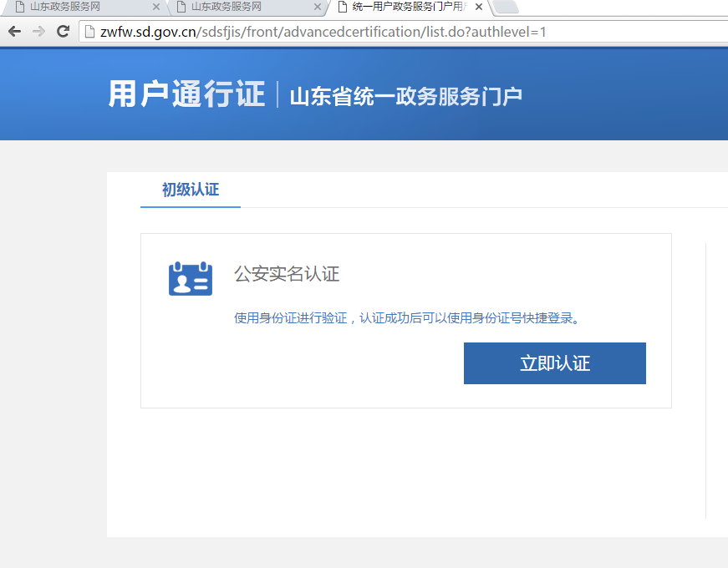Screen dimensions: 728x568
Task: Click the page info icon in address bar
Action: coord(89,32)
